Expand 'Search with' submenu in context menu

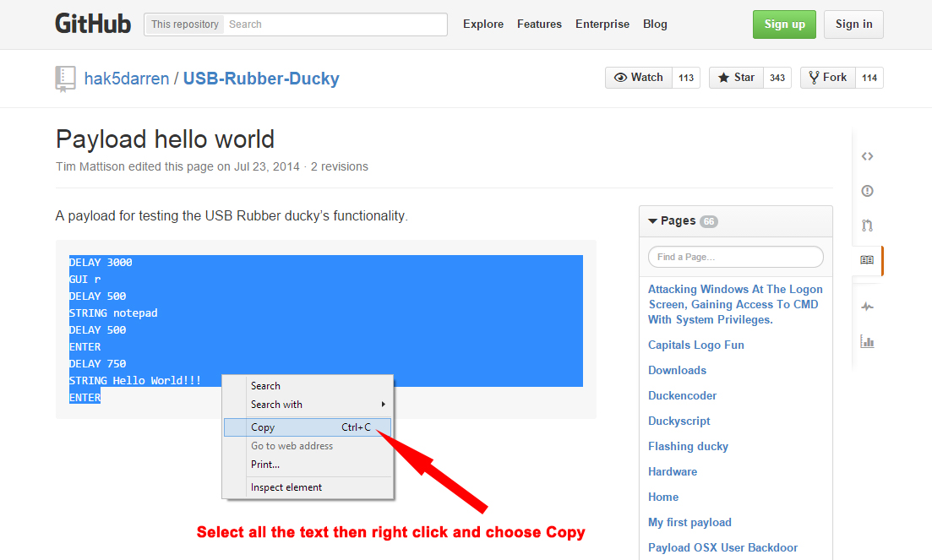(308, 405)
